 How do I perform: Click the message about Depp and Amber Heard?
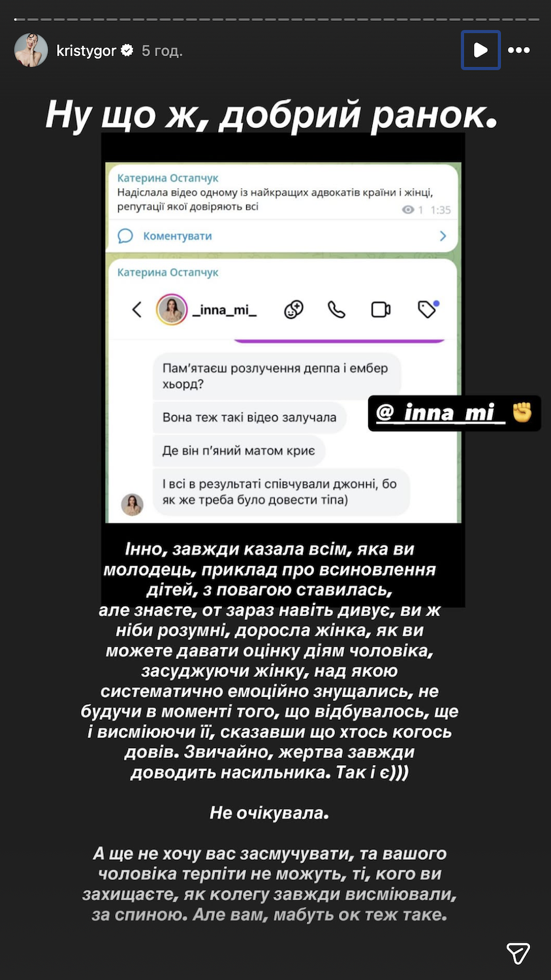[x=277, y=376]
